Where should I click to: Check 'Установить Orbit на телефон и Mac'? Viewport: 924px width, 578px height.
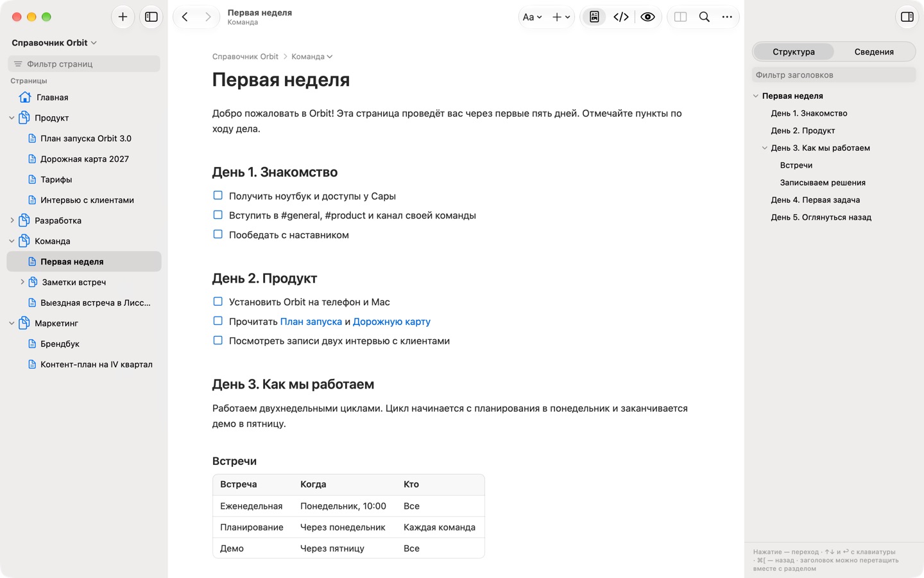click(x=218, y=301)
